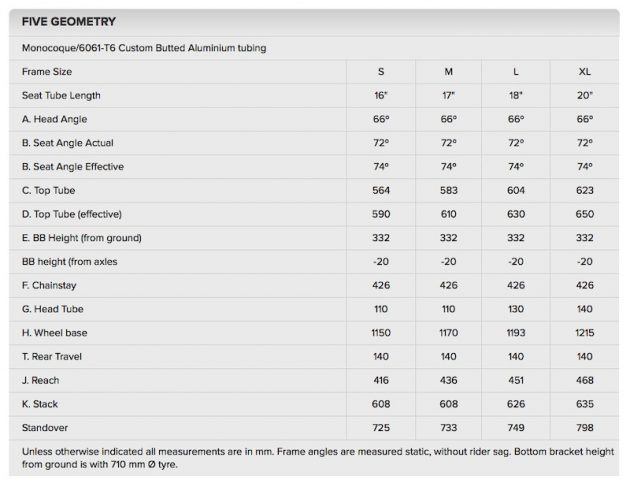The image size is (630, 487).
Task: Select the M frame size column header
Action: click(448, 72)
